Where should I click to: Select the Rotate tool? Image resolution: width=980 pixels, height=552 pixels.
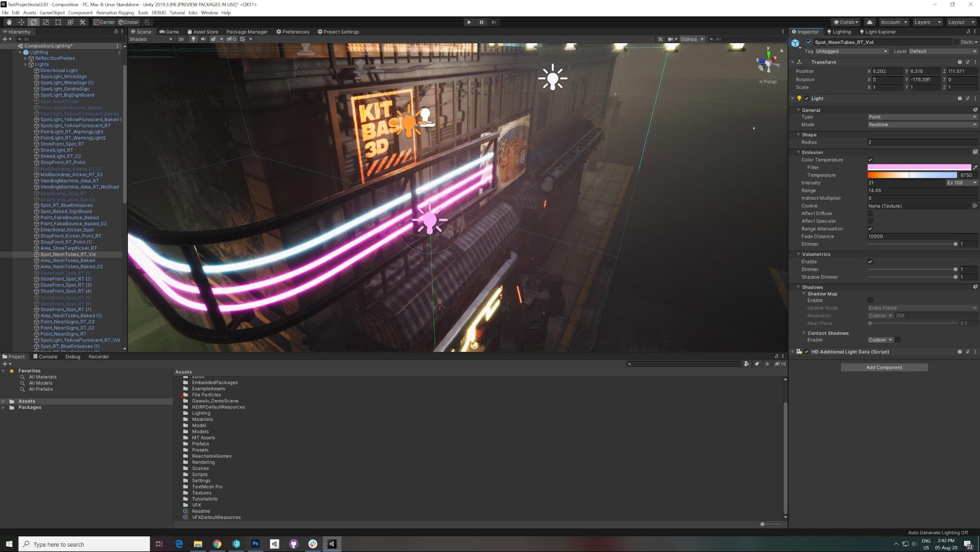(x=33, y=22)
